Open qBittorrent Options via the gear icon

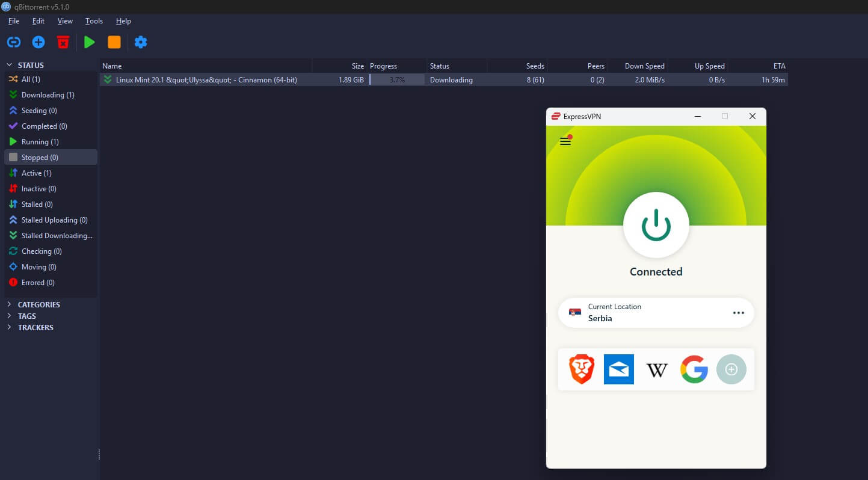[x=141, y=42]
